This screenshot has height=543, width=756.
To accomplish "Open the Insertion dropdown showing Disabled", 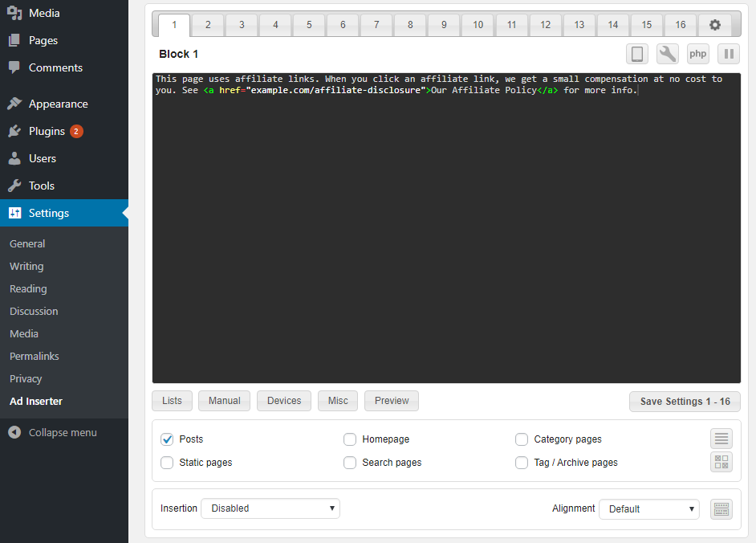I will tap(270, 508).
